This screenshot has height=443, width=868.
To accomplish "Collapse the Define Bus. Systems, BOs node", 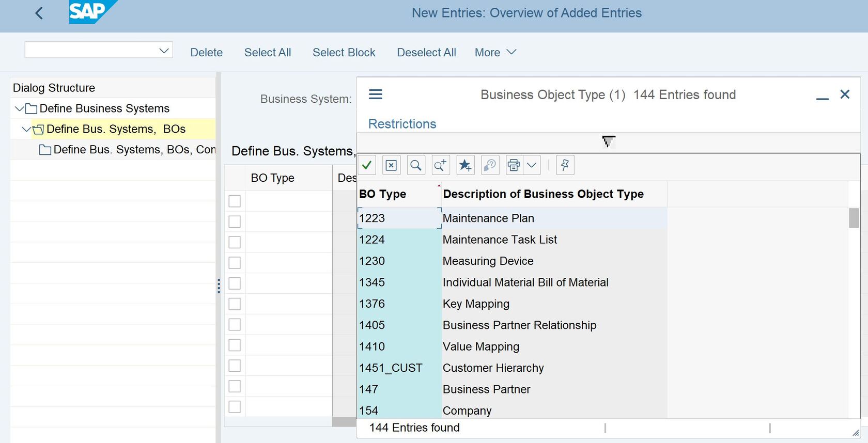I will coord(26,129).
